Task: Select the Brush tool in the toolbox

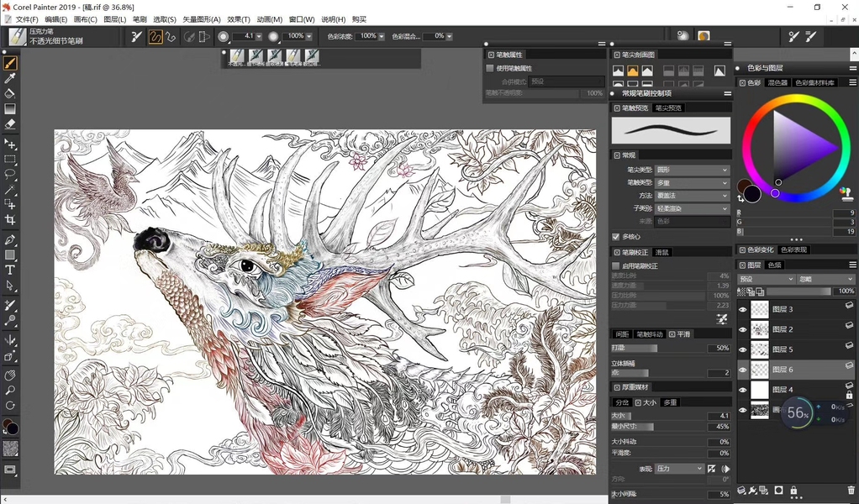Action: click(x=10, y=64)
